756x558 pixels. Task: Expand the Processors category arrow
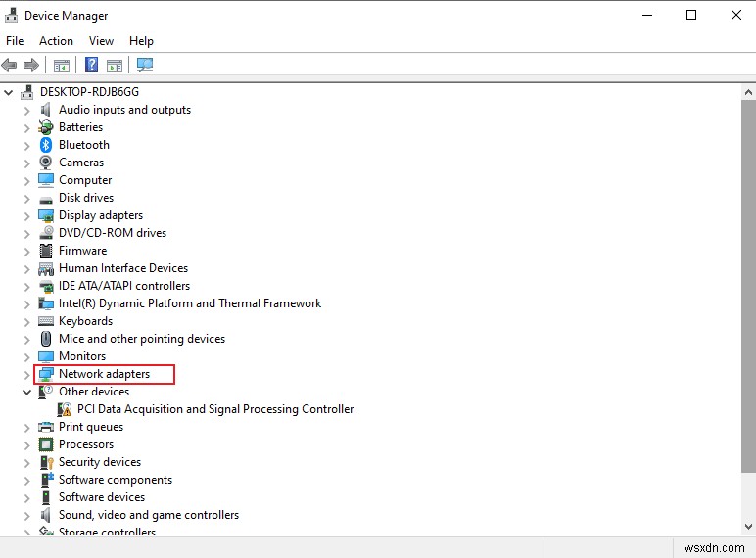[27, 445]
